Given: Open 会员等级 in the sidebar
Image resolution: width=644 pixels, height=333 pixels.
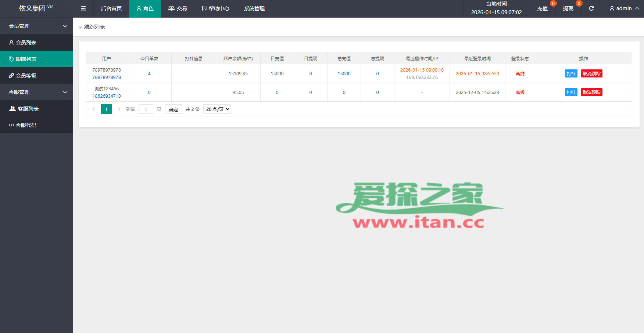Looking at the screenshot, I should (26, 76).
